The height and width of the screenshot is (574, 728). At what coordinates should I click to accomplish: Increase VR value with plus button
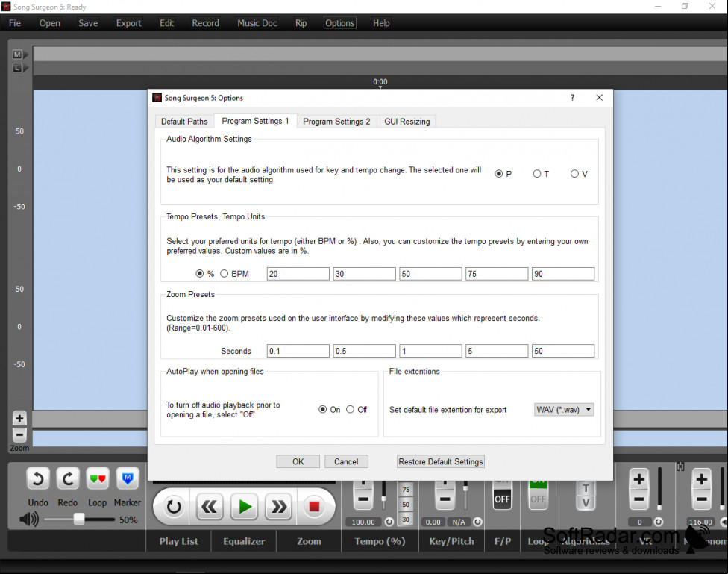[638, 478]
